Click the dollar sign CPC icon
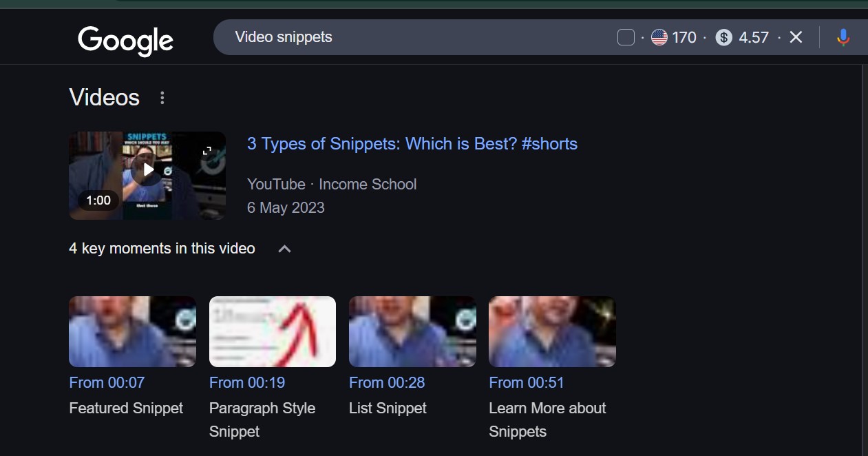This screenshot has width=868, height=456. [x=723, y=37]
